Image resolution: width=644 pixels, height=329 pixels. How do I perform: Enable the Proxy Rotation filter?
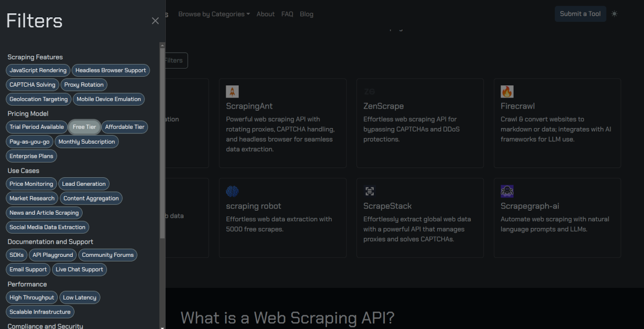pyautogui.click(x=84, y=85)
